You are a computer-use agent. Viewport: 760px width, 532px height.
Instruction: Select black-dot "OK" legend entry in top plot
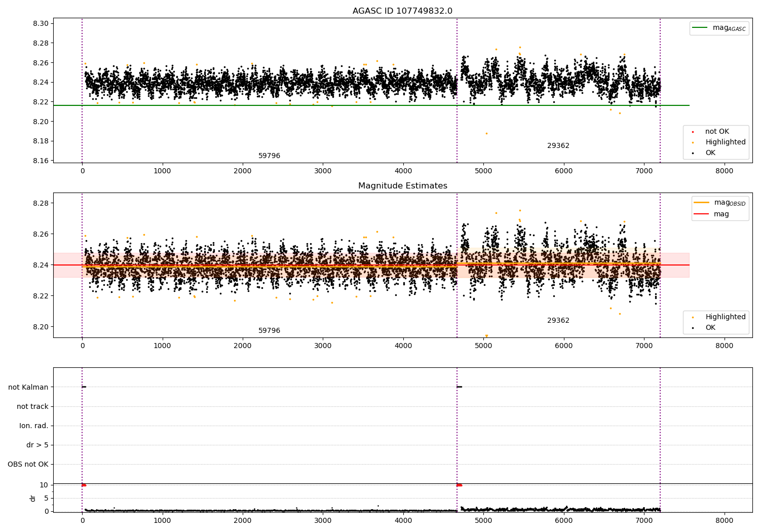click(x=705, y=153)
